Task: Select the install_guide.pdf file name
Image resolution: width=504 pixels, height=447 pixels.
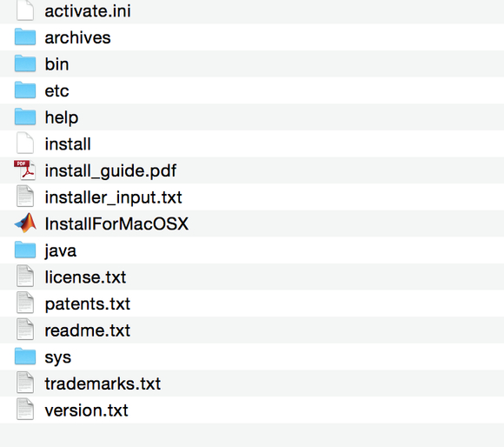Action: 110,170
